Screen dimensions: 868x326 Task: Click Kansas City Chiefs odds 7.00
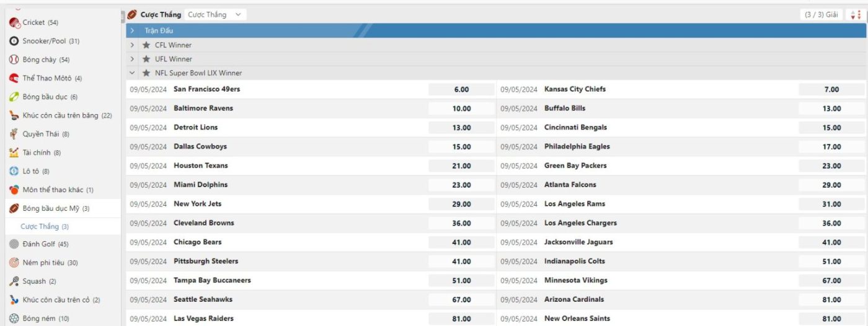click(831, 90)
